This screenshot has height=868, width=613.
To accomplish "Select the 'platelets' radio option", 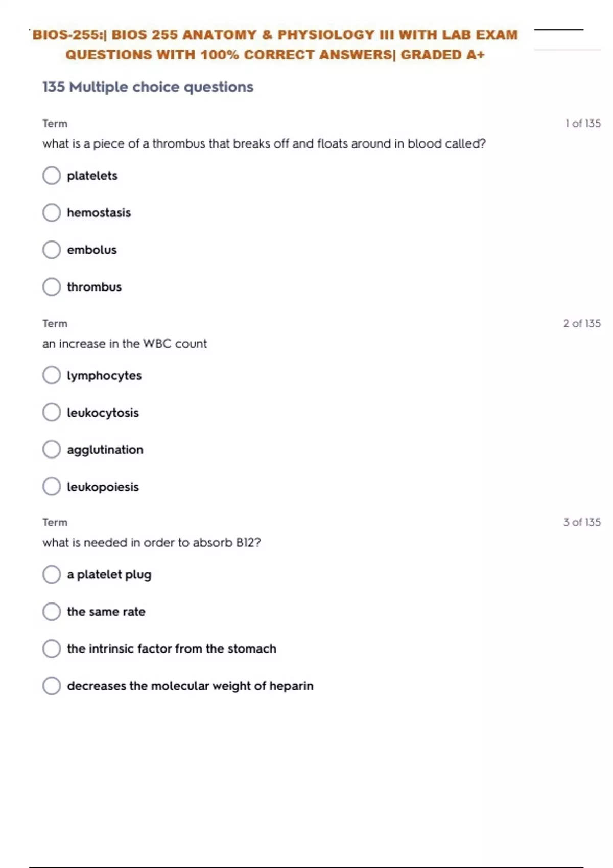I will click(52, 176).
